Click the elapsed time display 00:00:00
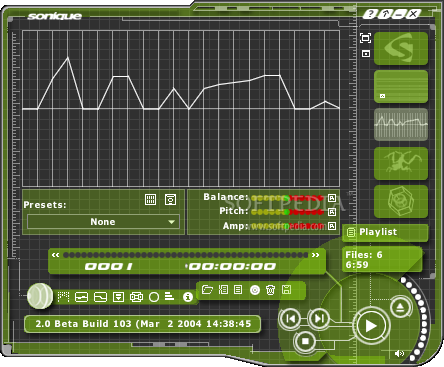The width and height of the screenshot is (444, 367). click(232, 266)
